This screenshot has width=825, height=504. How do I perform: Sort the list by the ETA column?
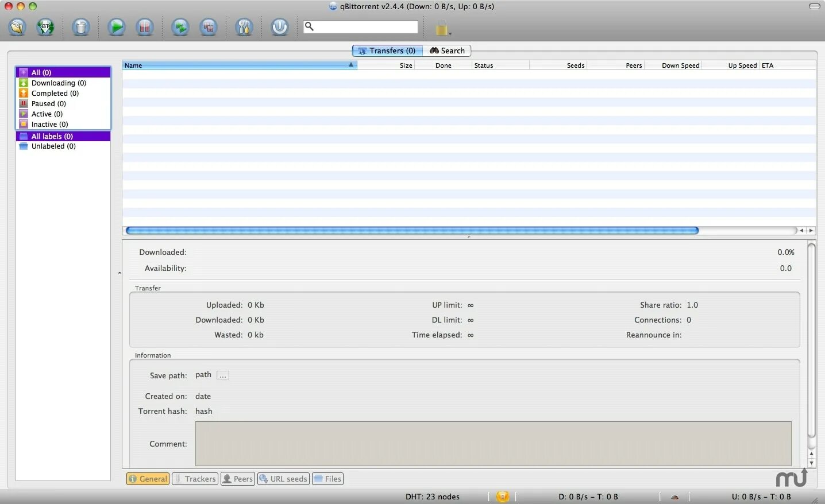pyautogui.click(x=788, y=65)
